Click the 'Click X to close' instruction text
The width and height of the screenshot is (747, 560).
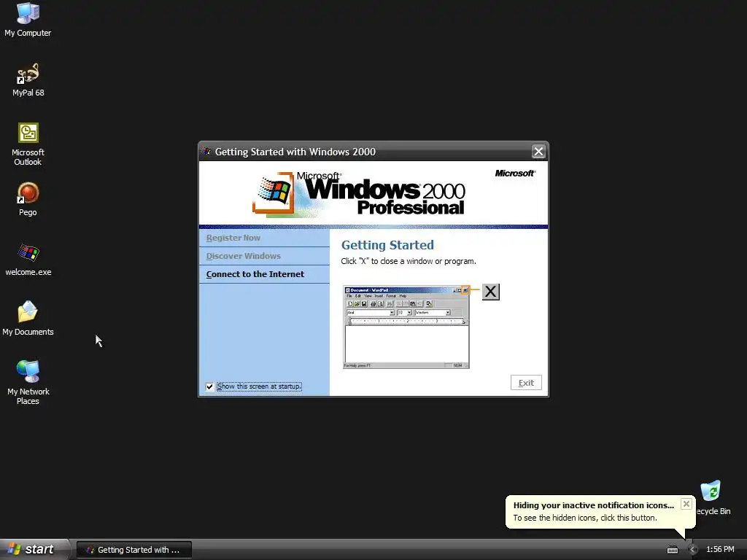coord(409,261)
